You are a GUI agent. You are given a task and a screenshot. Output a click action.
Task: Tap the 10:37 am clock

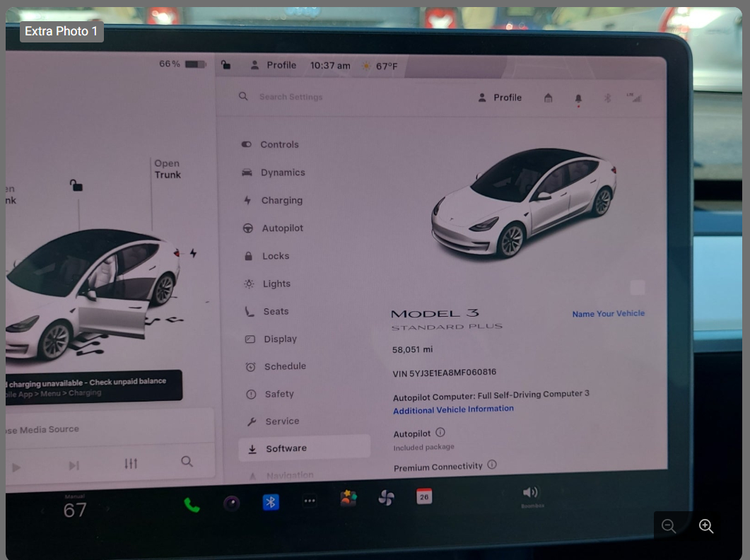(x=330, y=66)
